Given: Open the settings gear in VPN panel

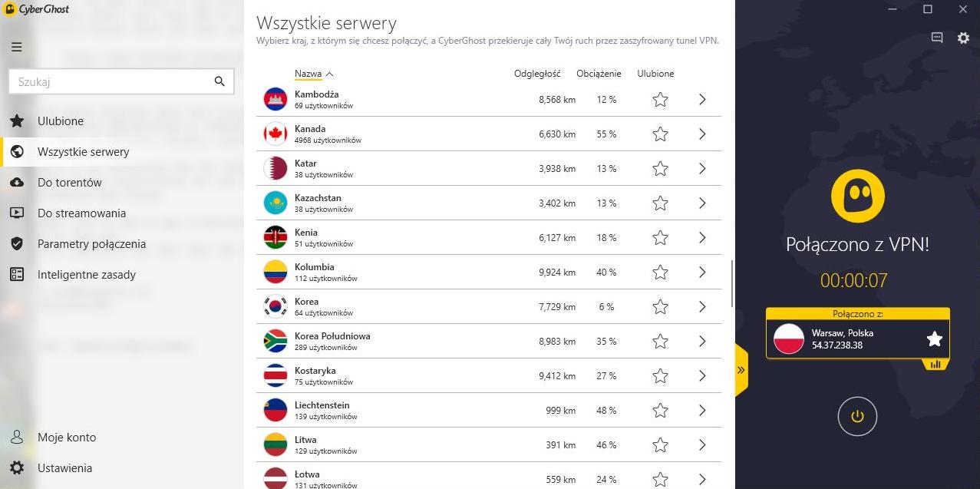Looking at the screenshot, I should click(x=963, y=38).
